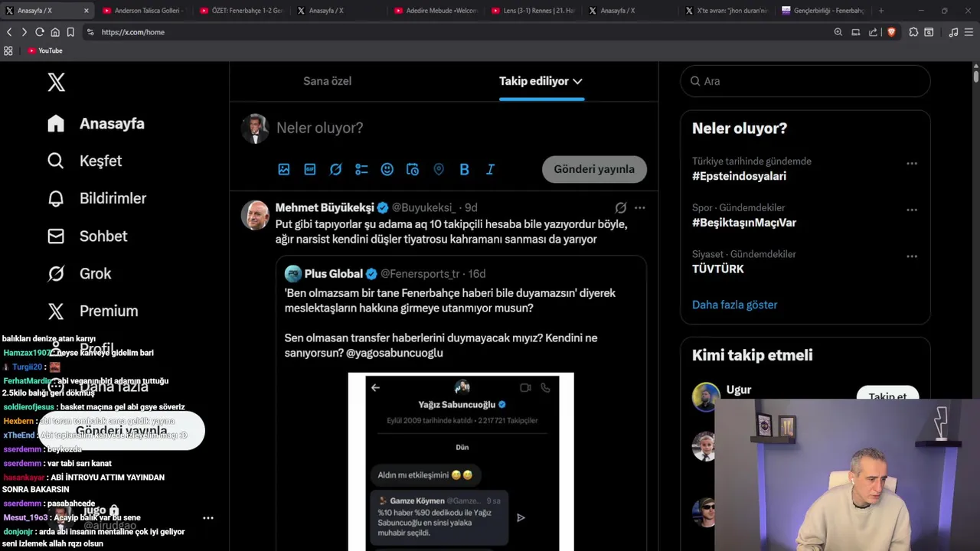The image size is (980, 551).
Task: Click the X logo in the sidebar
Action: [x=56, y=82]
